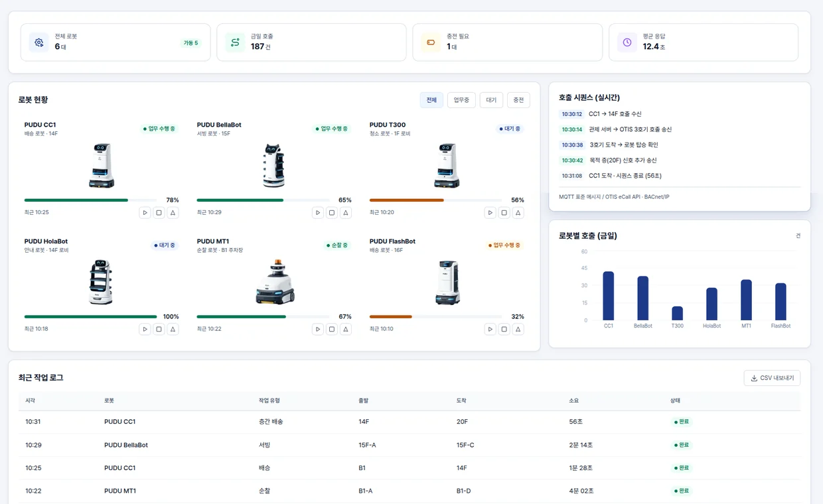Click the PUDU BellaBot triangle alert icon
The width and height of the screenshot is (823, 504).
pyautogui.click(x=345, y=213)
